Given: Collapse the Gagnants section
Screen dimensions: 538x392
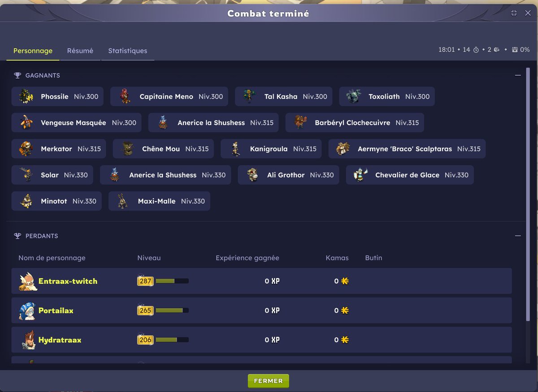Looking at the screenshot, I should [x=518, y=75].
